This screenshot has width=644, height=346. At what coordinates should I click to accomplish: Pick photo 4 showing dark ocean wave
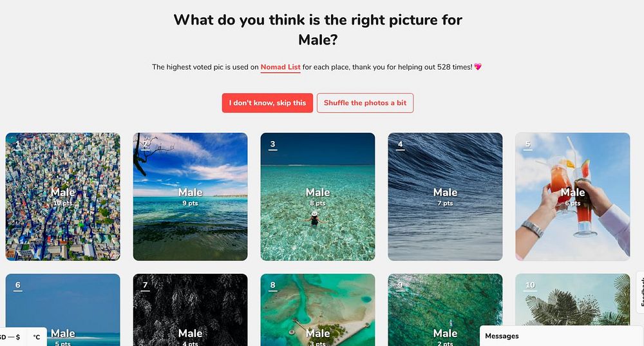(x=445, y=197)
